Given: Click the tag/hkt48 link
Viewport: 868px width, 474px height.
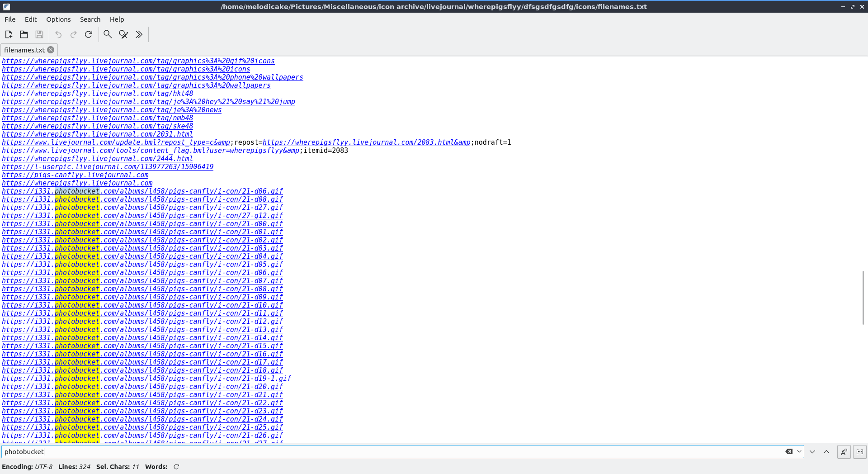Looking at the screenshot, I should click(x=97, y=94).
